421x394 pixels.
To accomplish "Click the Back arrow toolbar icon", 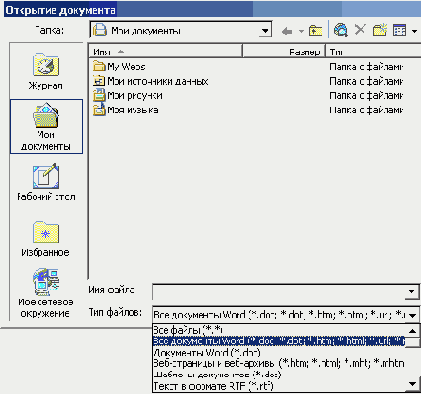I will point(287,31).
